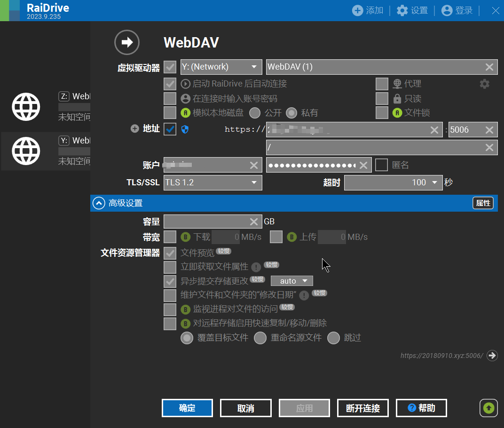Open Settings (设置) gear in title bar

click(402, 10)
